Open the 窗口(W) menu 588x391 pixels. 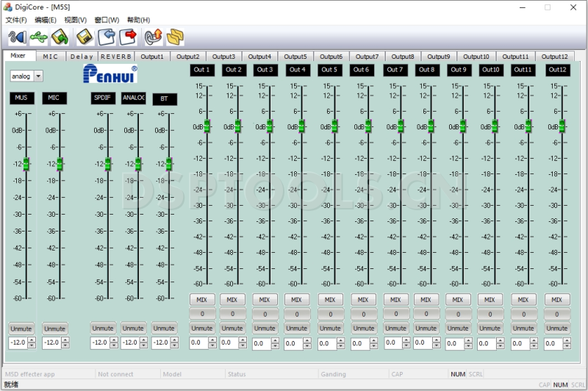107,20
